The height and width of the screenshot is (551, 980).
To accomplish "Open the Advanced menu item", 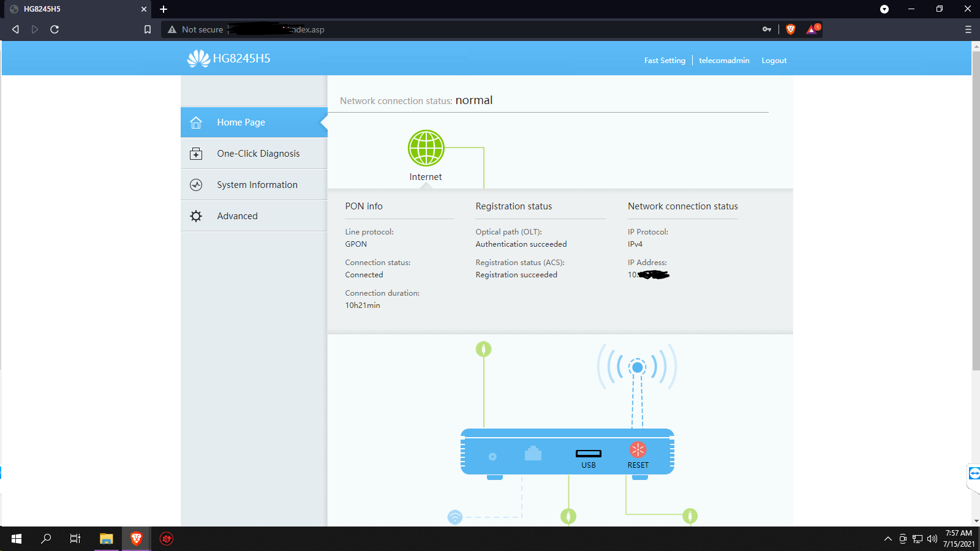I will coord(254,216).
